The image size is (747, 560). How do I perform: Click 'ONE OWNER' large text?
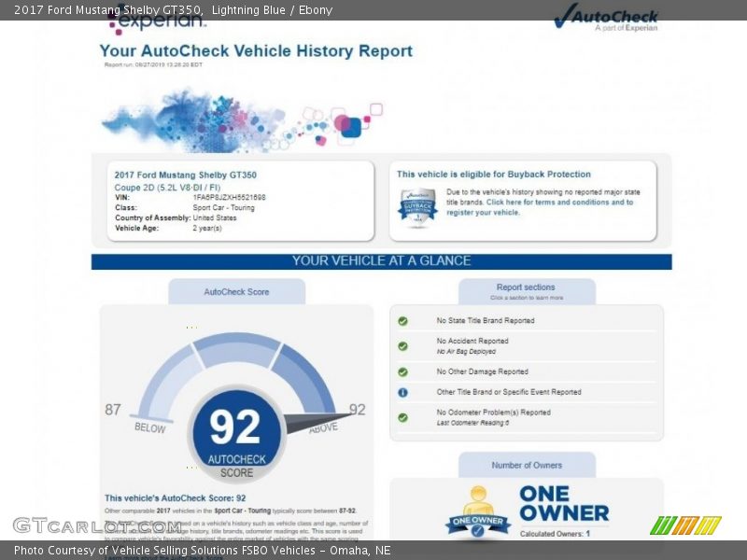tap(564, 504)
